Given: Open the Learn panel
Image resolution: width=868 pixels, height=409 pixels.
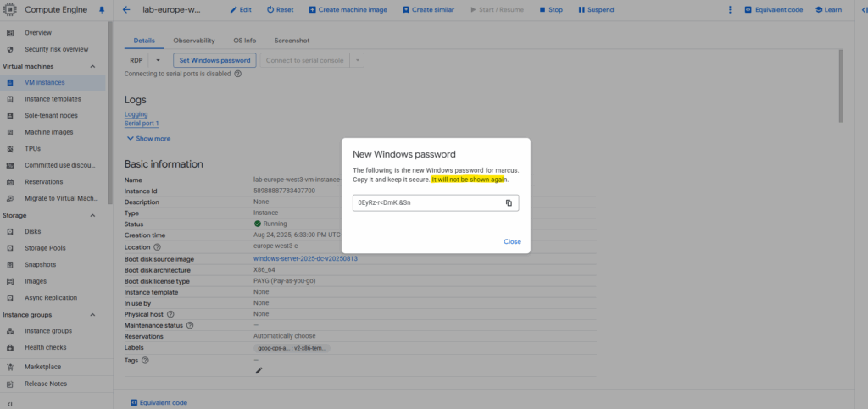Looking at the screenshot, I should 828,10.
